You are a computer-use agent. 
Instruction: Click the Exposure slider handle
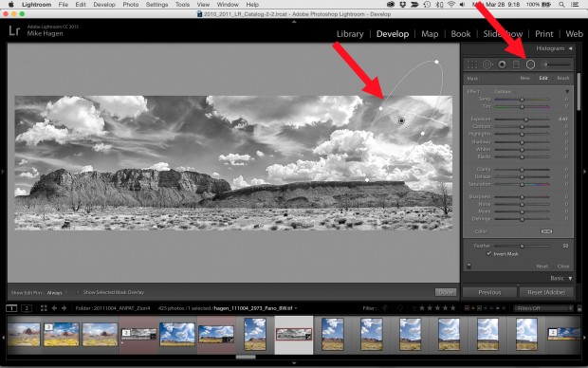(x=526, y=120)
